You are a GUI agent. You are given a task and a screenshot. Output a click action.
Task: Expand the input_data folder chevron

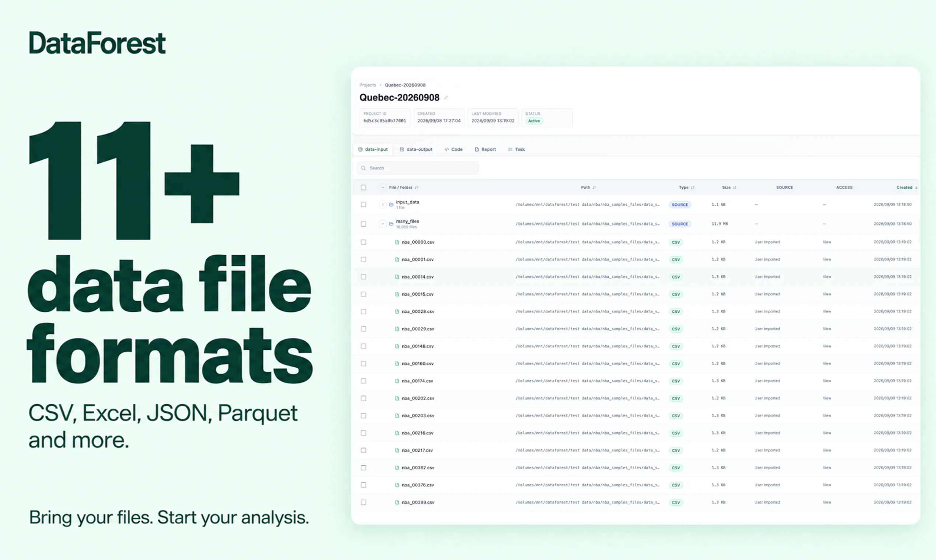click(x=383, y=204)
